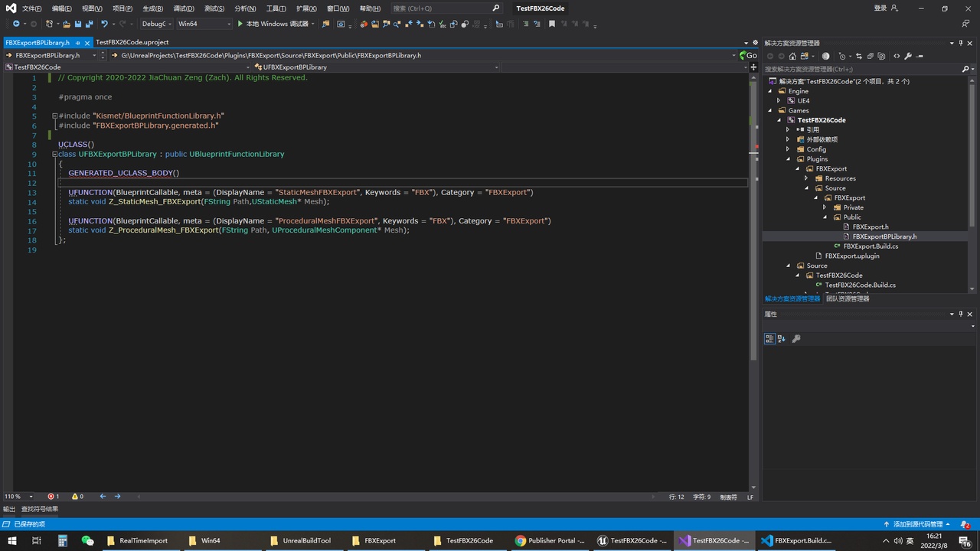Screen dimensions: 980x551
Task: Open the DebugGame configuration dropdown
Action: coord(156,24)
